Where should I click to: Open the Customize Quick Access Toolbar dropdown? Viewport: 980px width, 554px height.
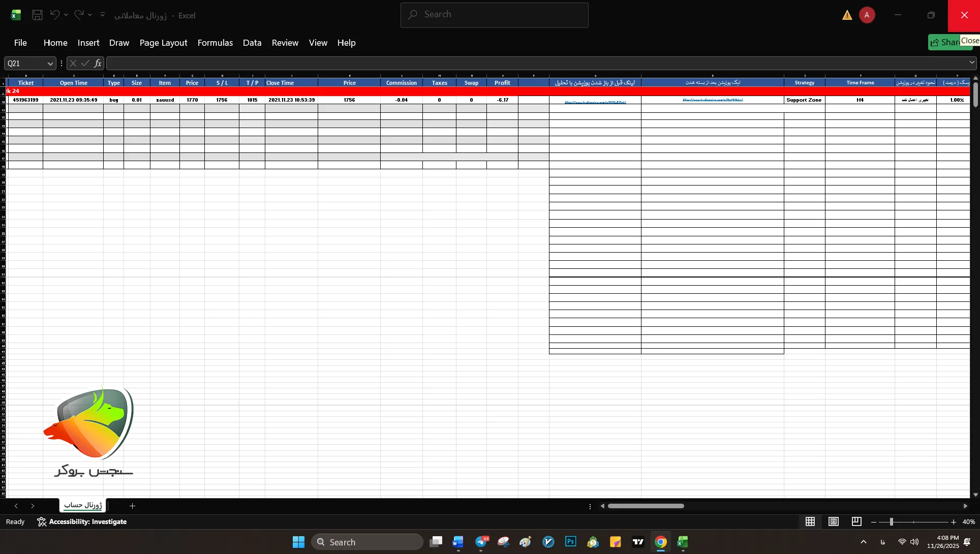[x=103, y=15]
